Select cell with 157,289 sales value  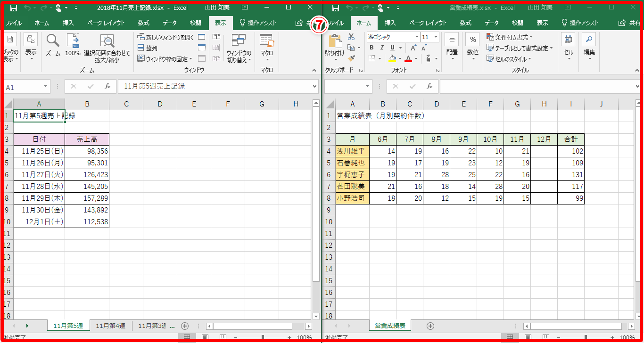(87, 198)
